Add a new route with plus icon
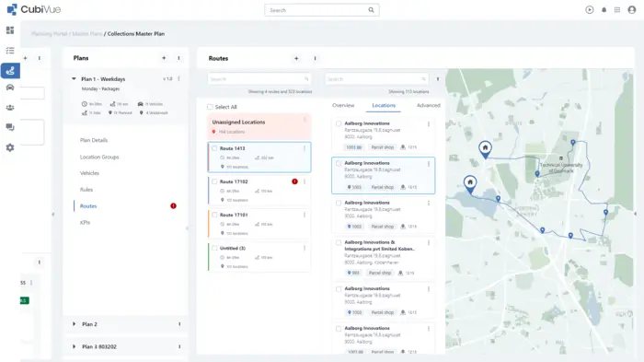 (x=296, y=58)
